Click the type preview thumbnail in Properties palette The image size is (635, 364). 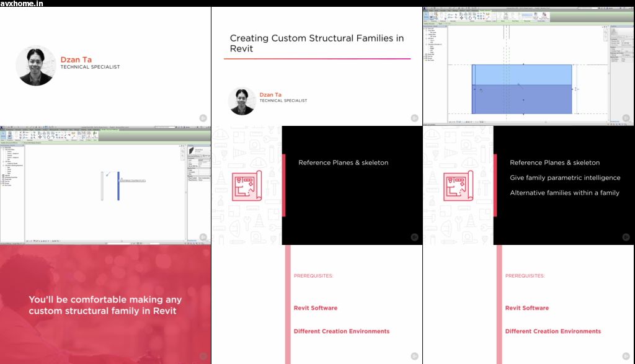192,150
